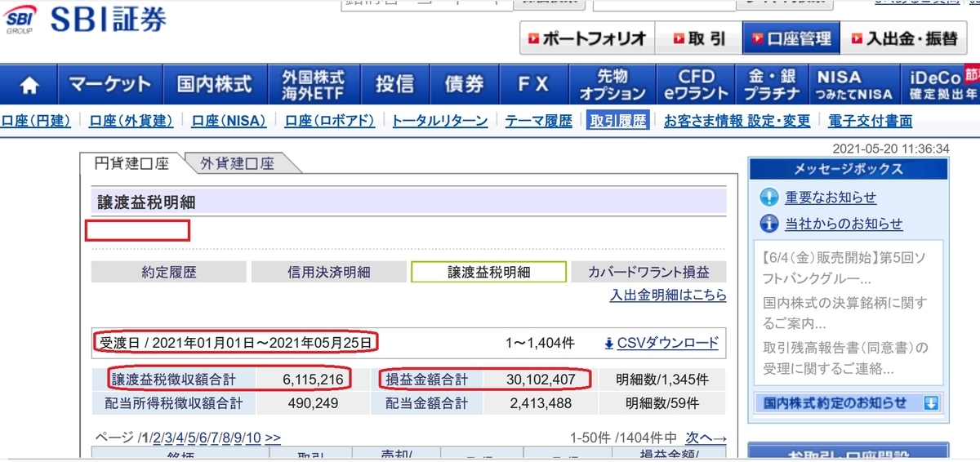Open the 国内株式 menu
Screen dimensions: 980x462
point(215,85)
